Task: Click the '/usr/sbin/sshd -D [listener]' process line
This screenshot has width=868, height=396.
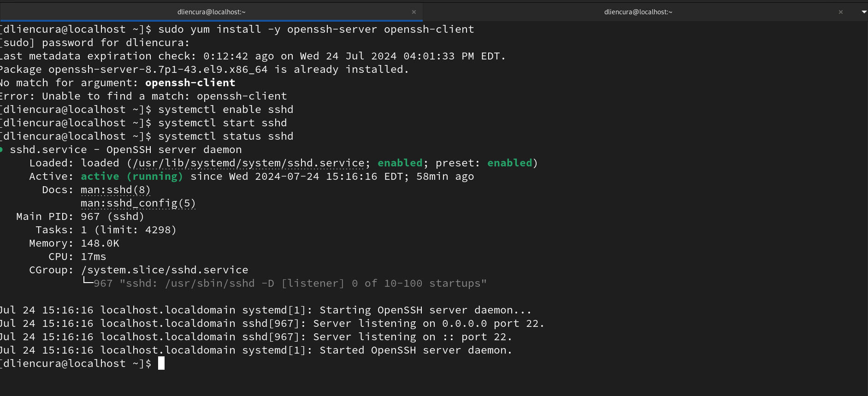Action: click(290, 284)
